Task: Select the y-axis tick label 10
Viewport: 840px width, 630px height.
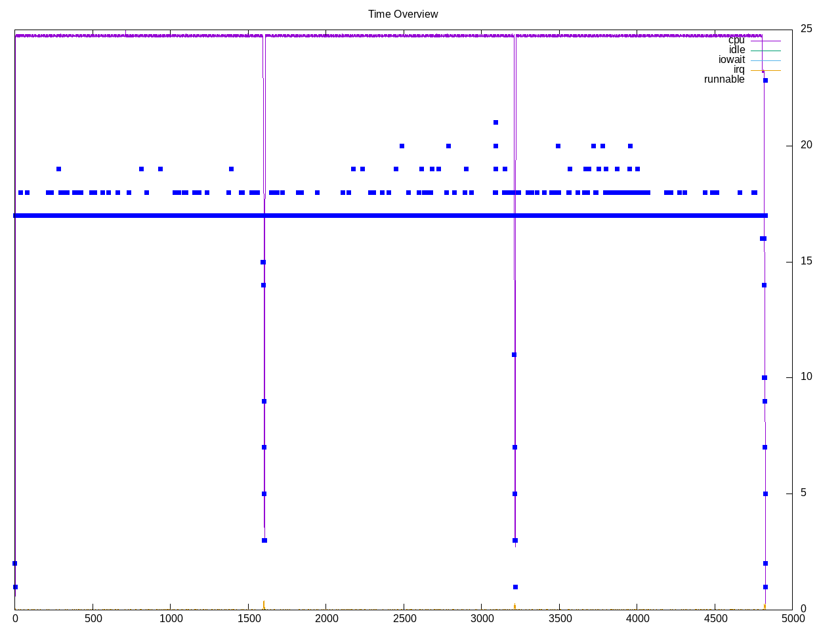Action: pyautogui.click(x=807, y=377)
